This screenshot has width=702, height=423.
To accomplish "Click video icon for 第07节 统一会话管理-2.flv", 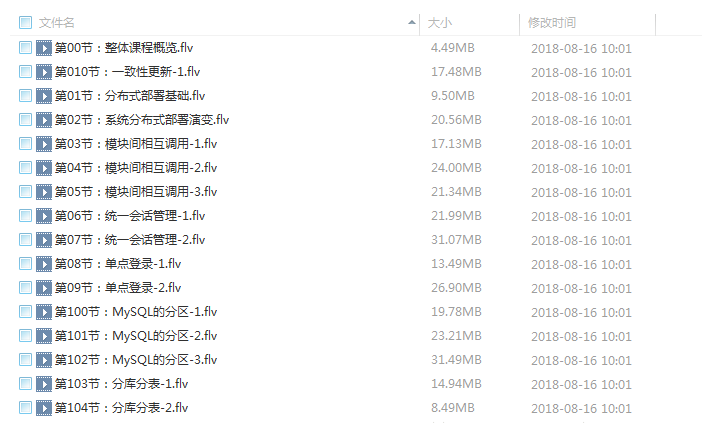I will pyautogui.click(x=44, y=239).
